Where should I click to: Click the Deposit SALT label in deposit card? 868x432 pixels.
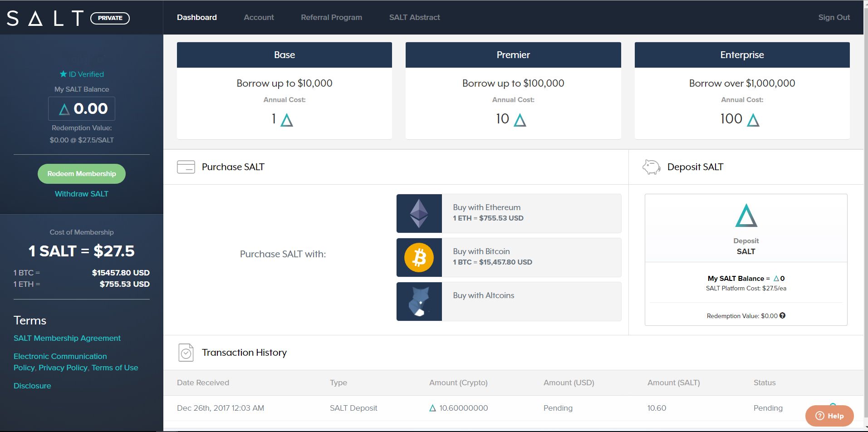746,246
